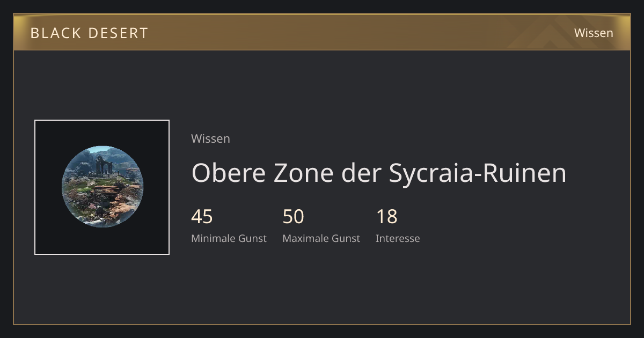The image size is (644, 338).
Task: Click the Sycraia ruins circular thumbnail
Action: pos(102,187)
